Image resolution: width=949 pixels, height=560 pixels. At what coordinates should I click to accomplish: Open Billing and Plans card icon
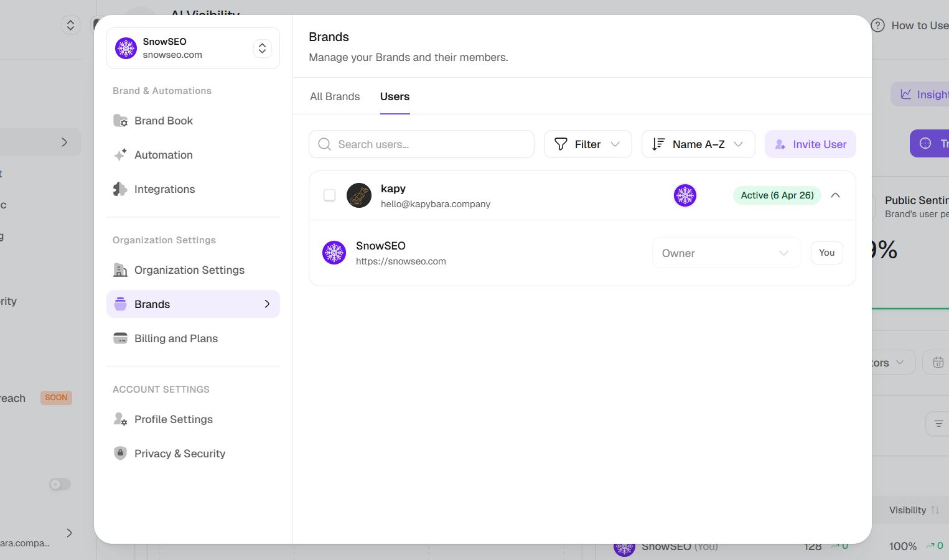click(x=120, y=338)
